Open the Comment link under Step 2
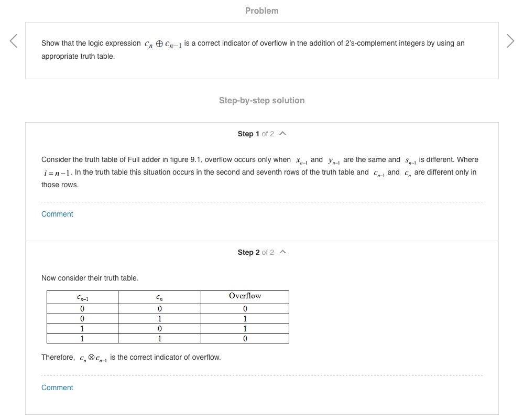 pos(57,387)
